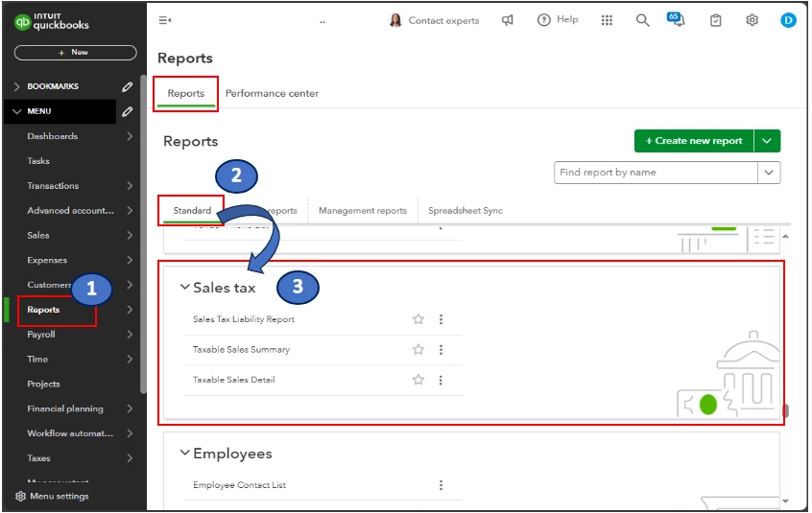Image resolution: width=812 pixels, height=513 pixels.
Task: Click report list scroll up arrow
Action: pos(785,236)
